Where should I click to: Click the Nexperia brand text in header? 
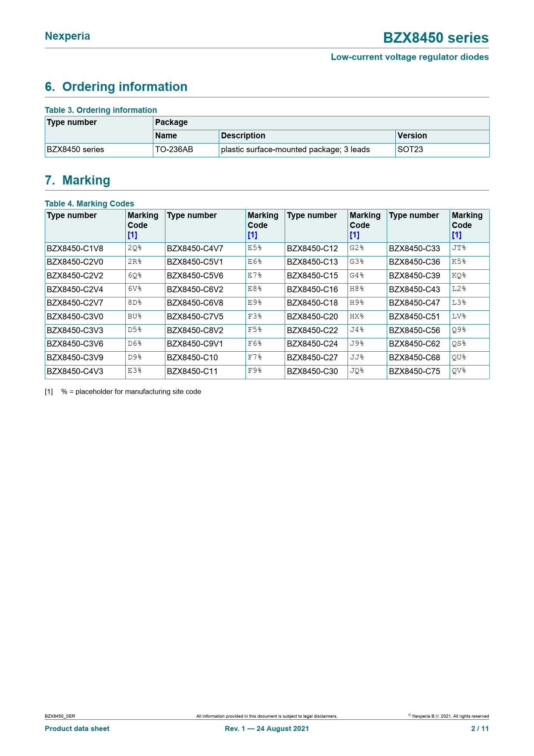tap(68, 36)
